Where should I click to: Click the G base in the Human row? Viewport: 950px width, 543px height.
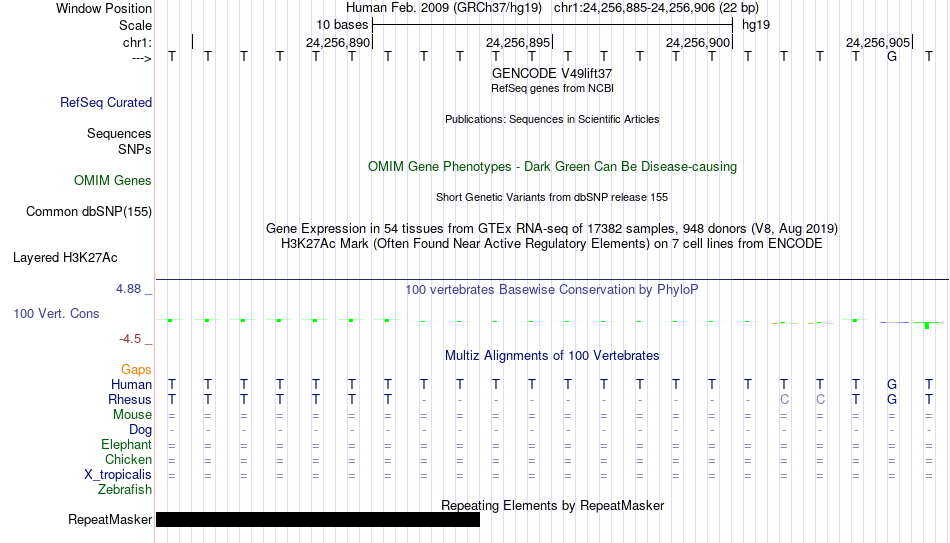tap(892, 384)
